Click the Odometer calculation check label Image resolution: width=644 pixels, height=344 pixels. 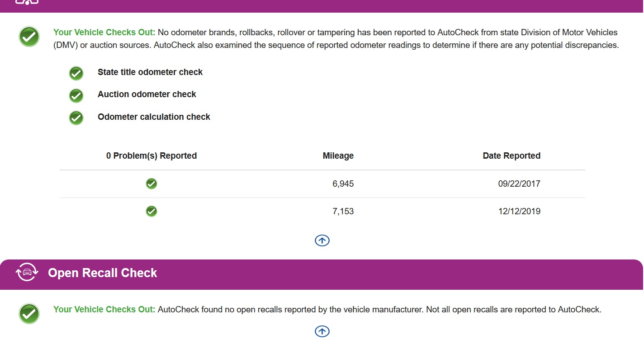(x=154, y=117)
